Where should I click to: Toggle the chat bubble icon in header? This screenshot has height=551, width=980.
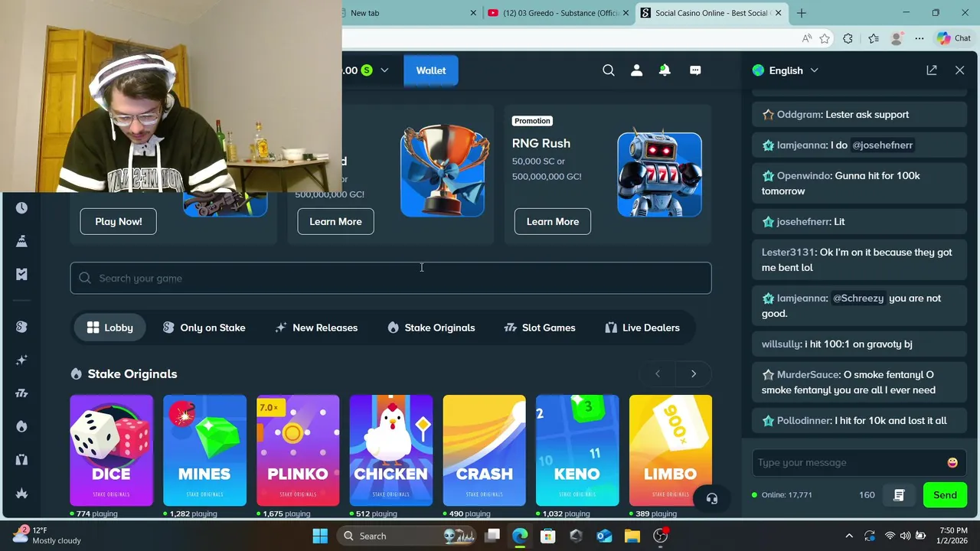pos(695,70)
